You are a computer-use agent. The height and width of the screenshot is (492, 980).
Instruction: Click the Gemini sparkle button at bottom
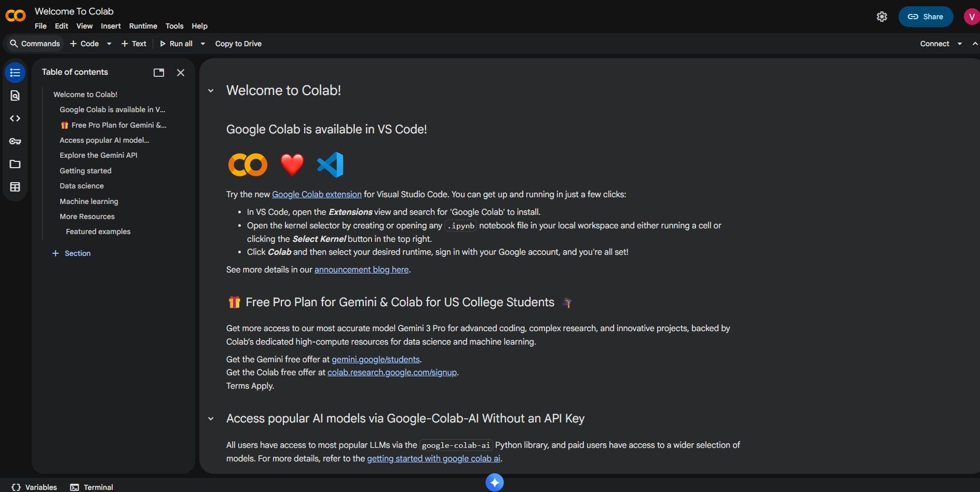coord(494,483)
